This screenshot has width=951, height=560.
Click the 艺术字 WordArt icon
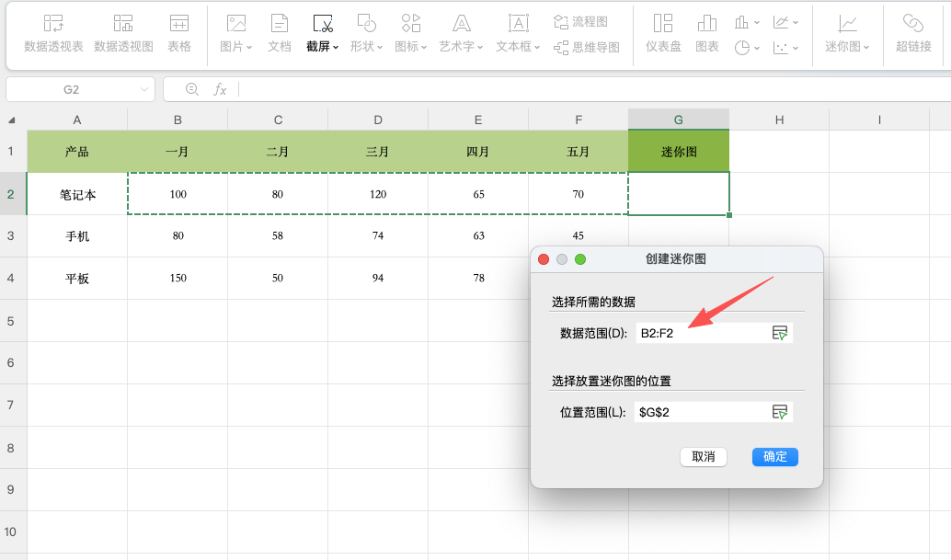[461, 28]
